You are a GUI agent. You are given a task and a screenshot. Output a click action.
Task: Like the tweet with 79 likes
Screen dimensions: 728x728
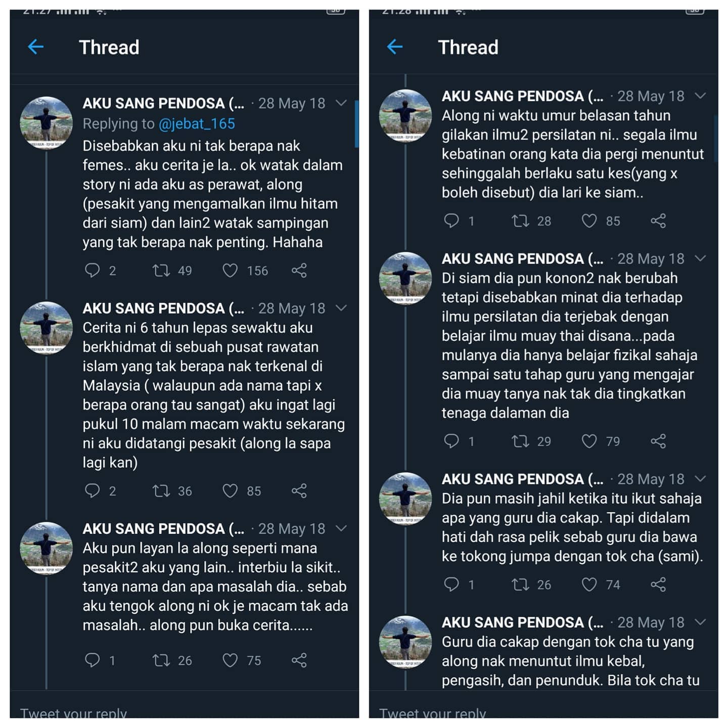[x=589, y=441]
